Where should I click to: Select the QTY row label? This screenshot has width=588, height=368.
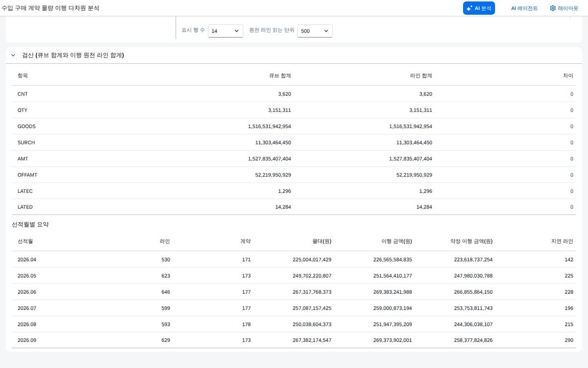(x=23, y=110)
